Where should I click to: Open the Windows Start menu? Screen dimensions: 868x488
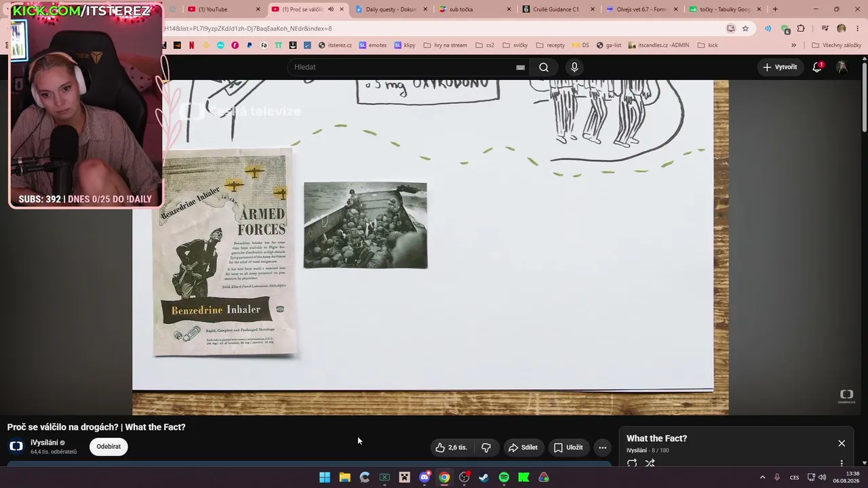coord(325,477)
